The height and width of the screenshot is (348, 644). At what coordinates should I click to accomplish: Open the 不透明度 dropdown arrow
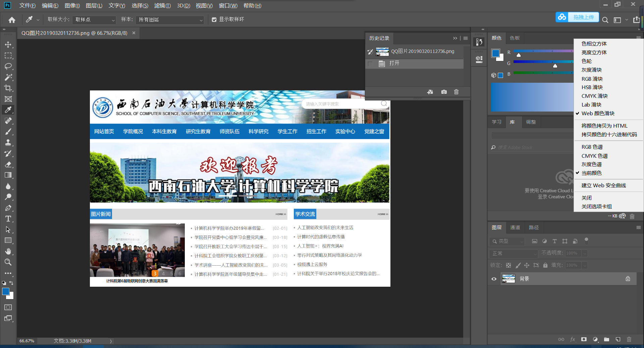(585, 254)
